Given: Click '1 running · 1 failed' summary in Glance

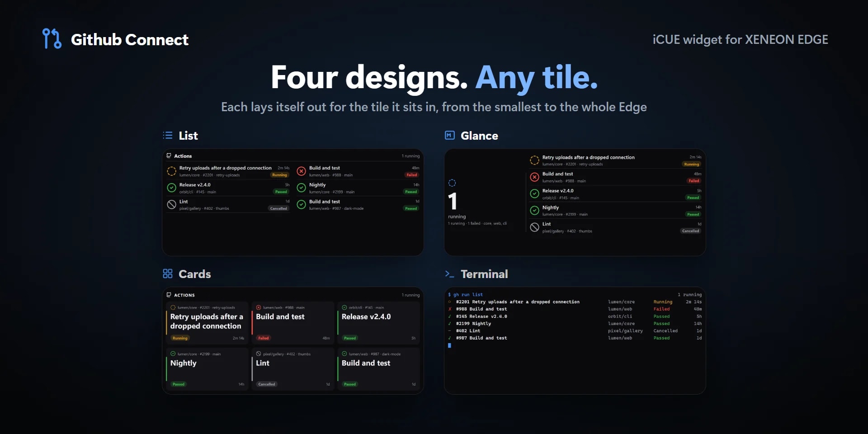Looking at the screenshot, I should [x=477, y=223].
